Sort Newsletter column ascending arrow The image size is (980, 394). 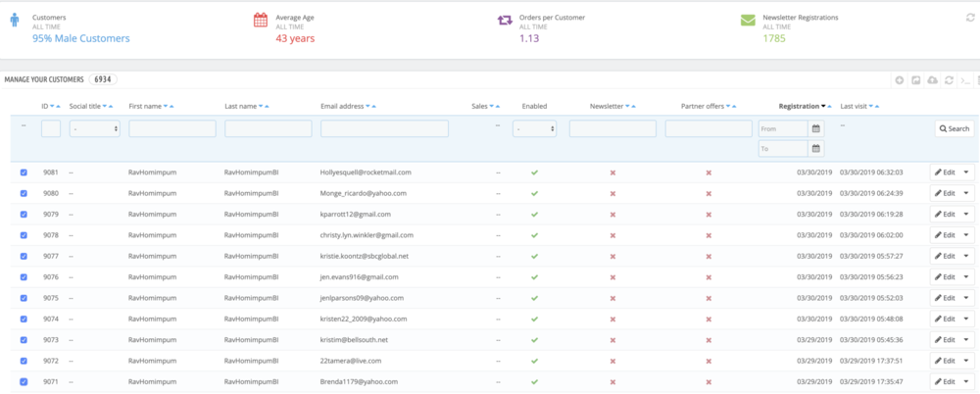(634, 107)
